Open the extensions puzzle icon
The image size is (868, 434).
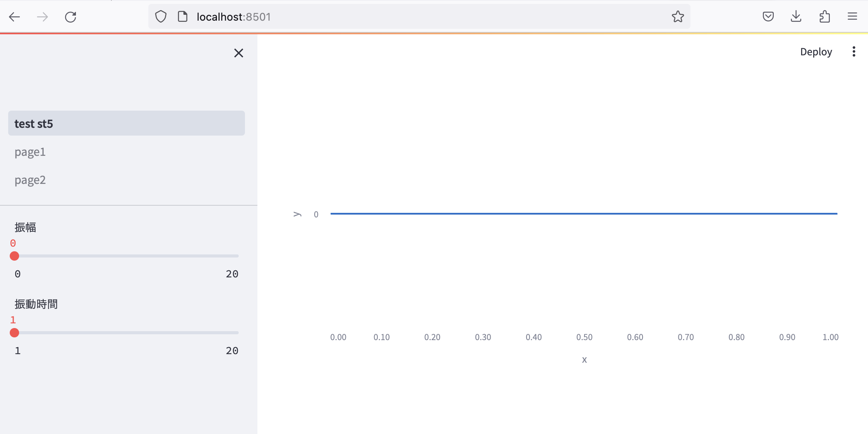click(824, 17)
